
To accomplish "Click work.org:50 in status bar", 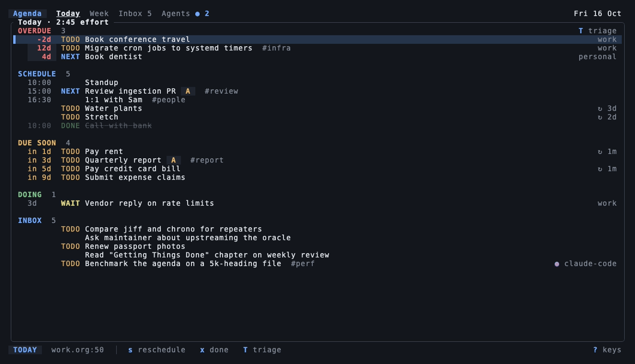I will [x=78, y=350].
